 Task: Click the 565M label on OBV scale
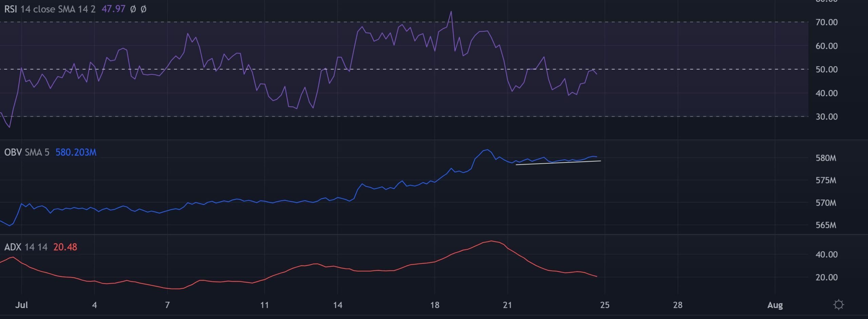pos(826,225)
